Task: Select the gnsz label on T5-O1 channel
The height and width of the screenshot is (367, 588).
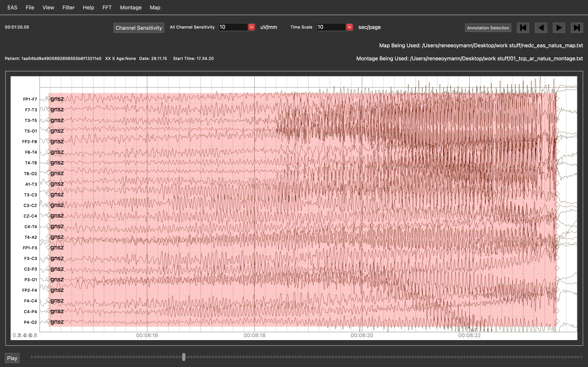Action: [57, 131]
